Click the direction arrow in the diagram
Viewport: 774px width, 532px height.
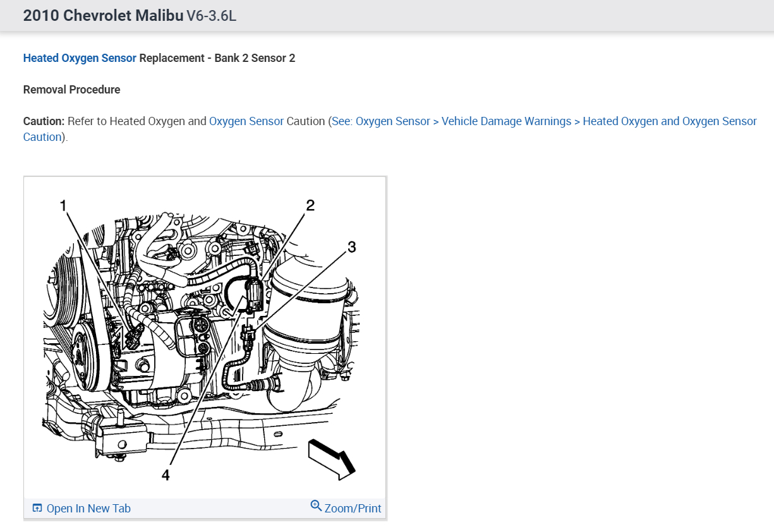[x=331, y=459]
